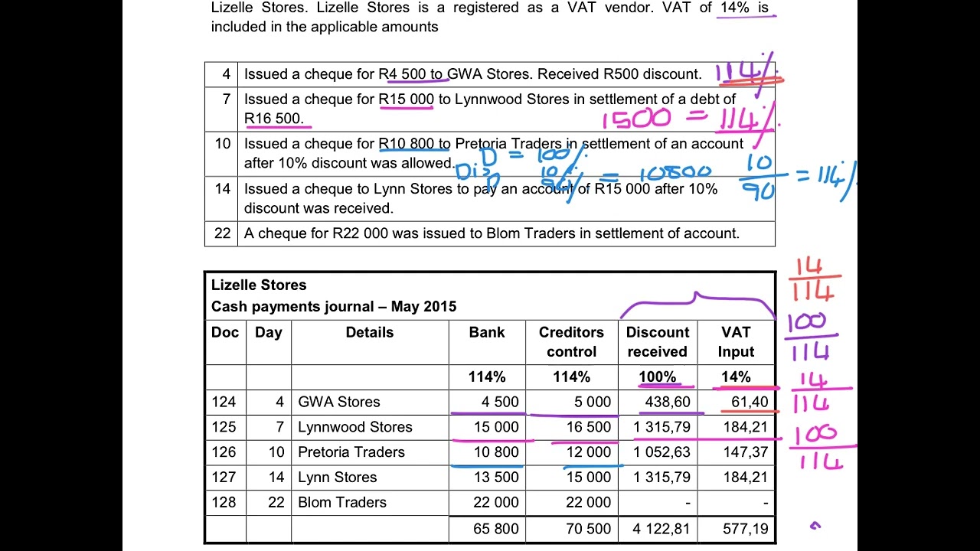The image size is (980, 551).
Task: Click document number 124
Action: click(224, 402)
